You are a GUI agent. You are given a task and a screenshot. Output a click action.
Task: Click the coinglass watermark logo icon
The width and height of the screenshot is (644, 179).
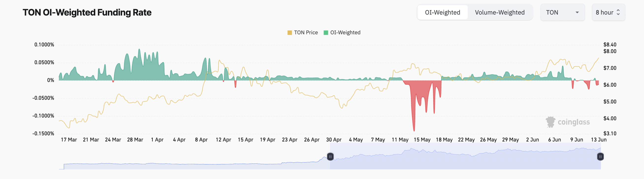pyautogui.click(x=550, y=122)
